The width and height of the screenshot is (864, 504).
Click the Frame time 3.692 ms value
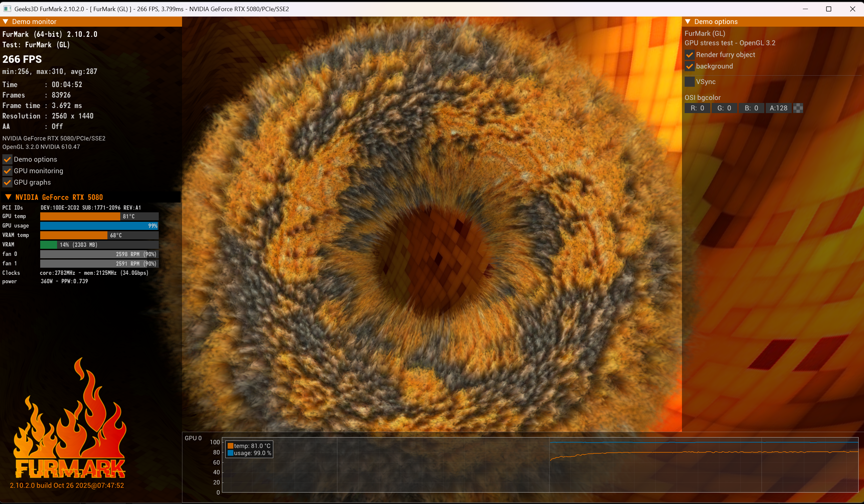pos(67,106)
